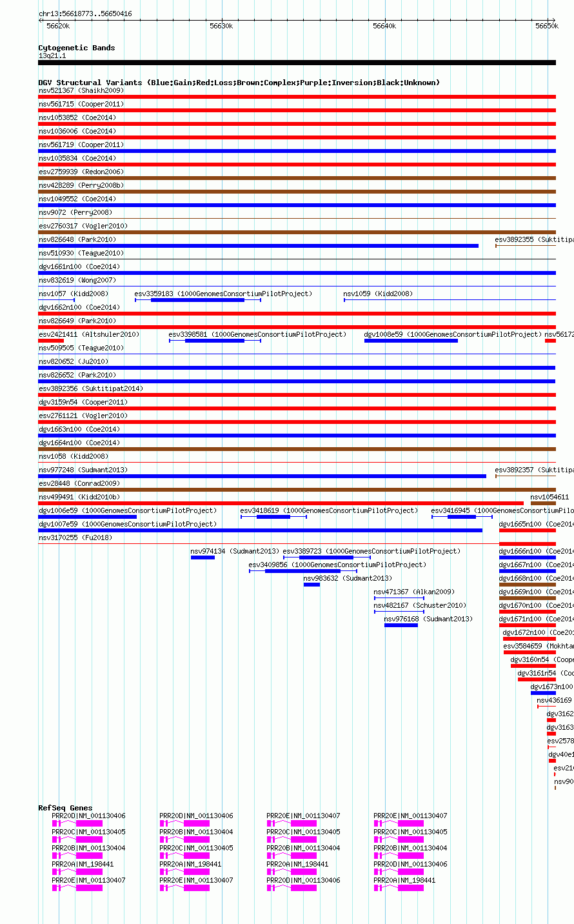Click variant nsv509505 (Teague2010)
Image resolution: width=574 pixels, height=924 pixels.
coord(81,348)
